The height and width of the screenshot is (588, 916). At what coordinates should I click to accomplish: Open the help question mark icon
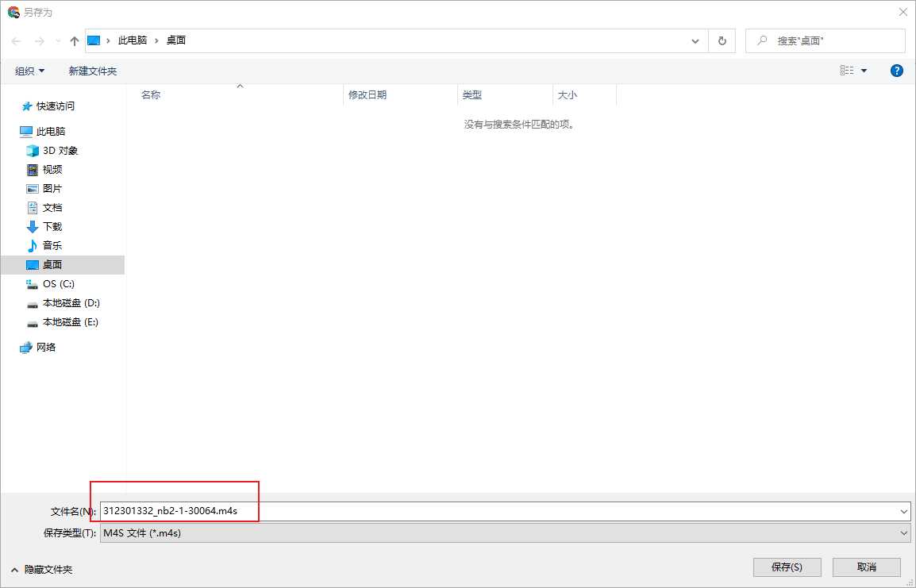pyautogui.click(x=897, y=71)
